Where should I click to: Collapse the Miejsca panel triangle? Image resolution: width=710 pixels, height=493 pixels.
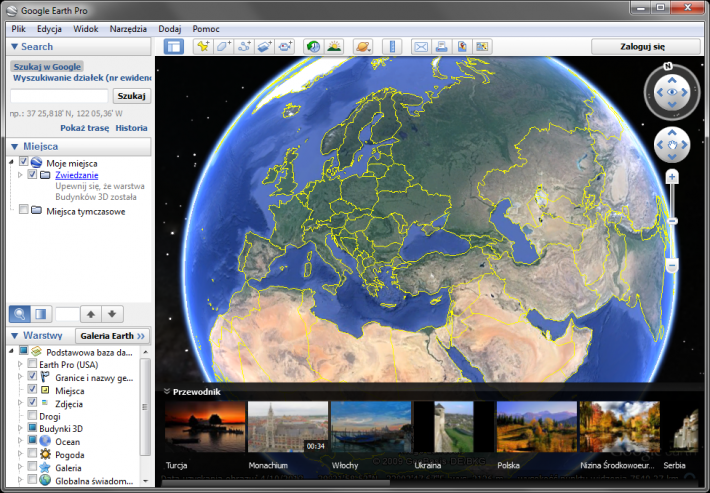pos(14,147)
